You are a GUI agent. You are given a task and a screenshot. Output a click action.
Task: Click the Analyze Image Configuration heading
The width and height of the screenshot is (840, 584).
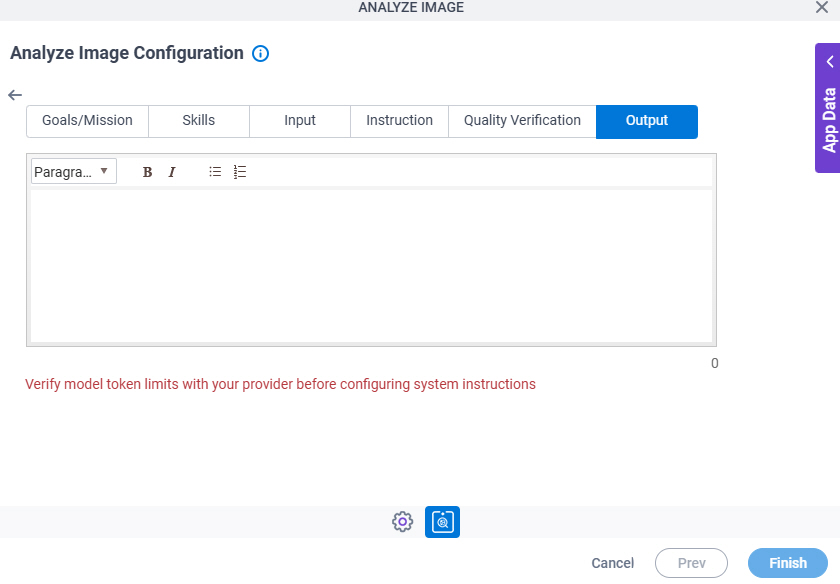pyautogui.click(x=127, y=53)
